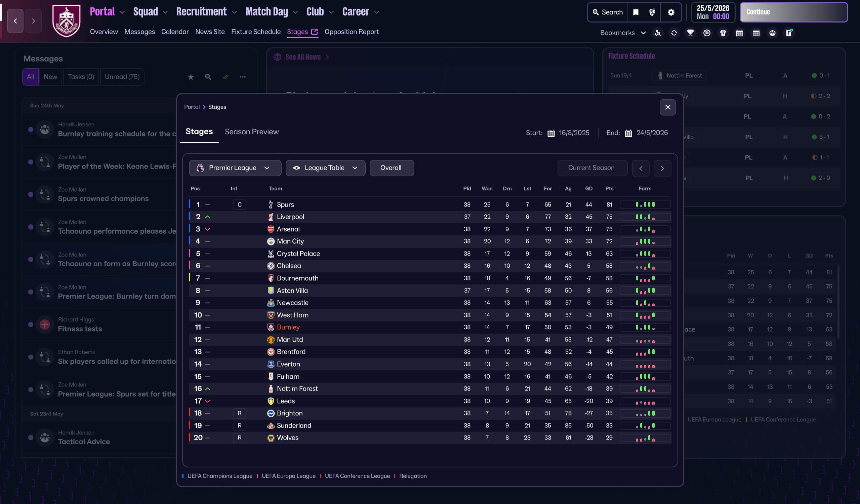Select the Unread (75) messages filter

click(x=122, y=77)
